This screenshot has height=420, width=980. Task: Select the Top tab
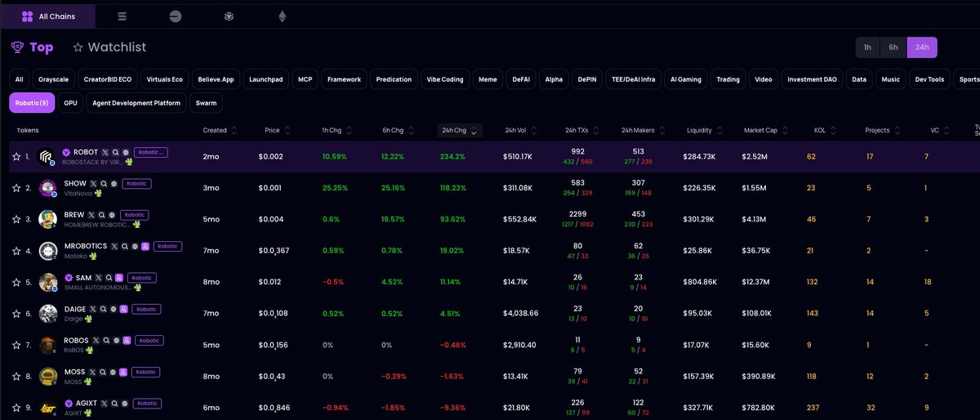point(32,47)
